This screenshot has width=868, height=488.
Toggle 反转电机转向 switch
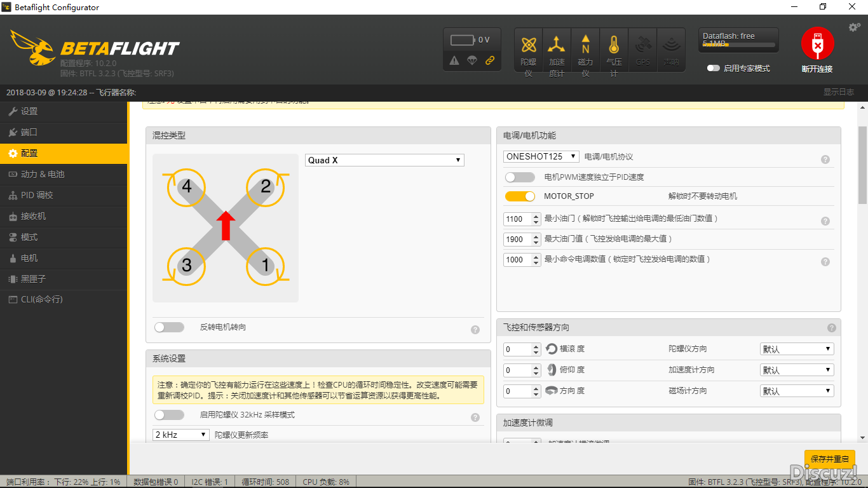click(169, 327)
